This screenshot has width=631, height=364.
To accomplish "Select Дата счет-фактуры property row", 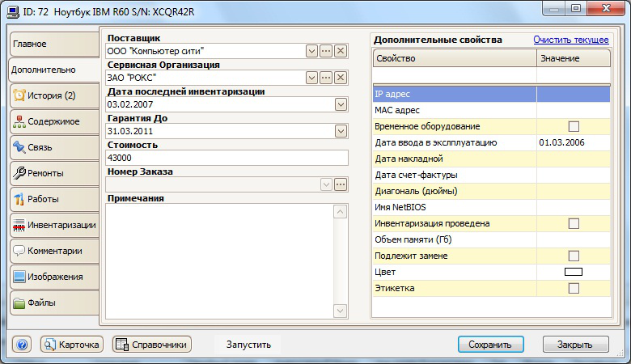I will [491, 175].
